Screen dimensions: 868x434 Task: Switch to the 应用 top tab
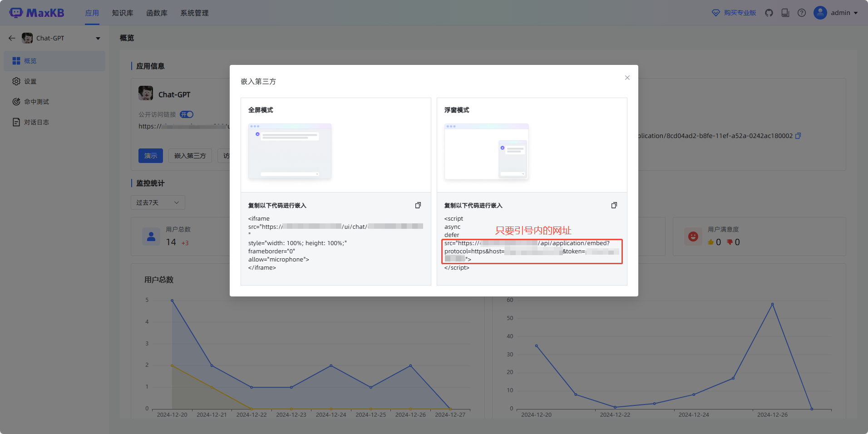click(x=92, y=13)
